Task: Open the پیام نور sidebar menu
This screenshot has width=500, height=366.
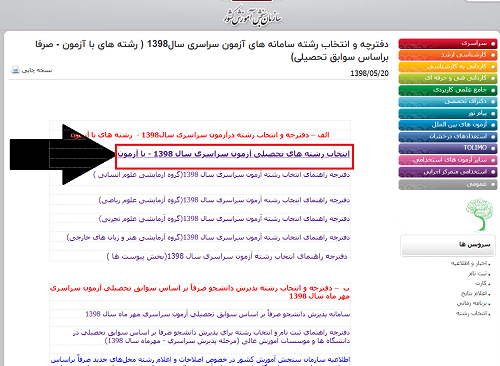Action: (x=448, y=113)
